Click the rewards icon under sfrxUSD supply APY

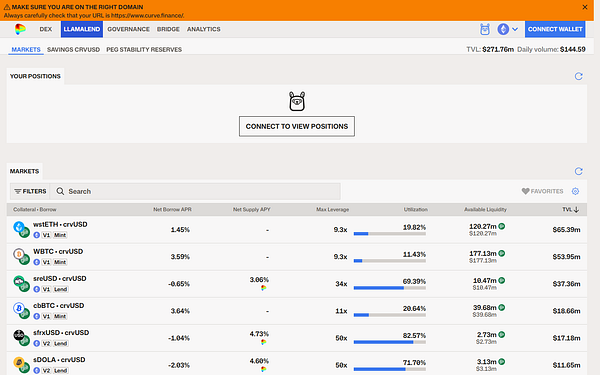click(264, 342)
